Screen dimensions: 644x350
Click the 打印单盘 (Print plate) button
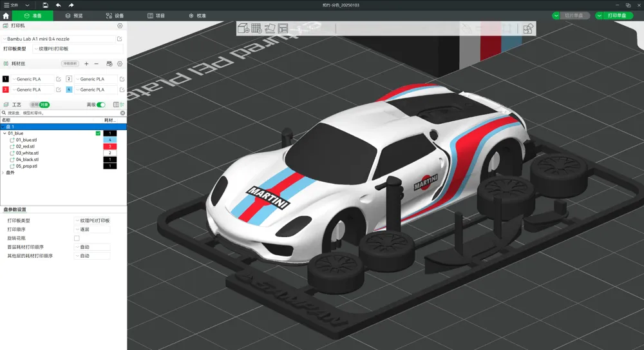pyautogui.click(x=618, y=15)
